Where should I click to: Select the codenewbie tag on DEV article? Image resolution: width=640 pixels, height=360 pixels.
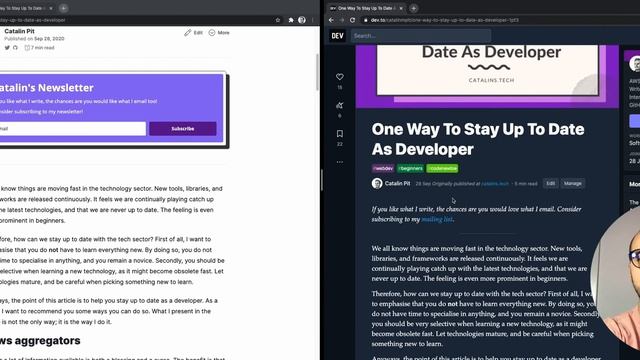coord(442,168)
